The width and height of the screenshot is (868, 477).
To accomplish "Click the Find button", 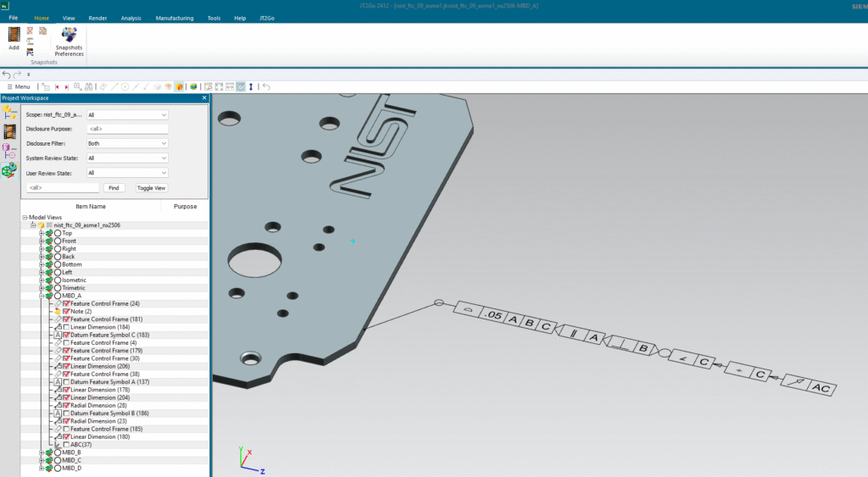I will (113, 187).
